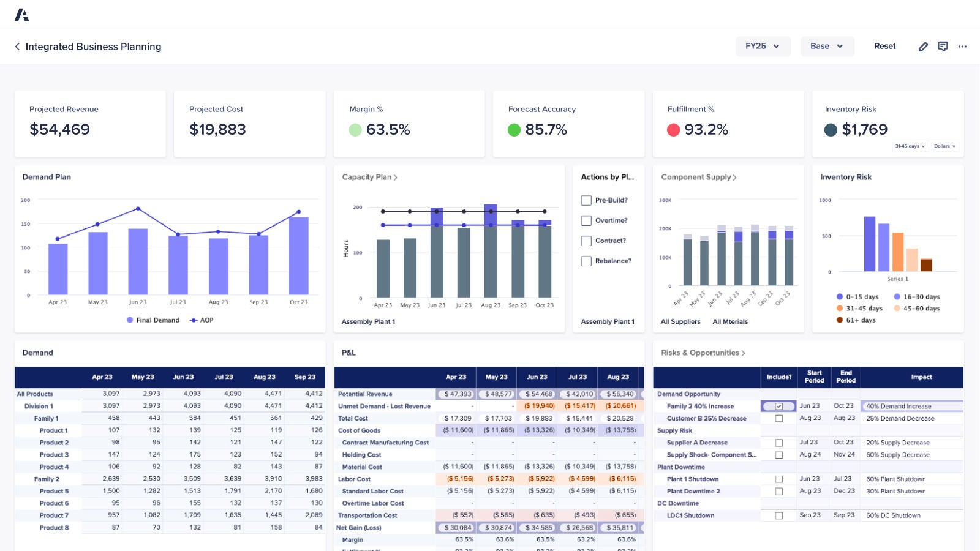
Task: Expand the Component Supply panel
Action: (x=734, y=177)
